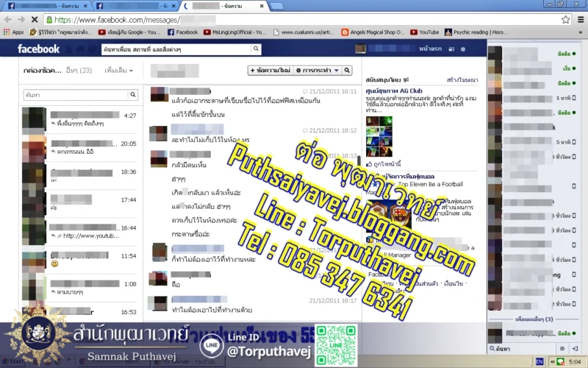Click the EN language indicator on taskbar

point(539,361)
